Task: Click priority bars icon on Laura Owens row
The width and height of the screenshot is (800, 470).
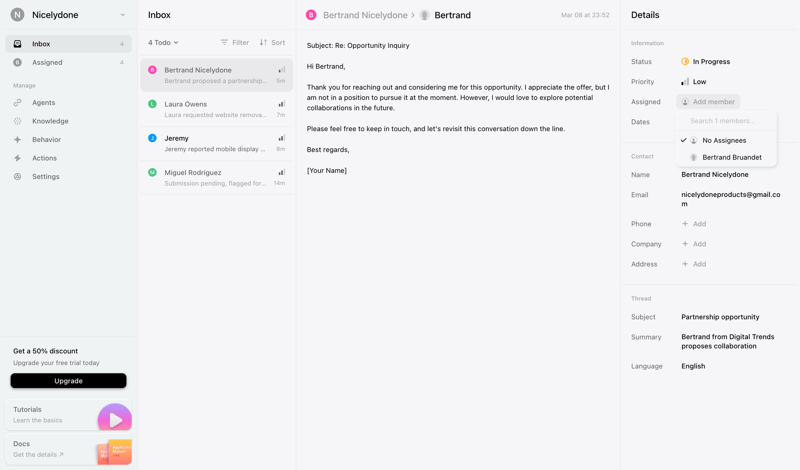Action: (x=282, y=104)
